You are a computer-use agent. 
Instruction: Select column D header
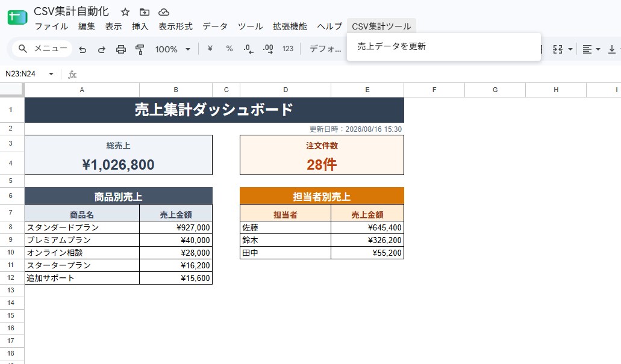[286, 90]
